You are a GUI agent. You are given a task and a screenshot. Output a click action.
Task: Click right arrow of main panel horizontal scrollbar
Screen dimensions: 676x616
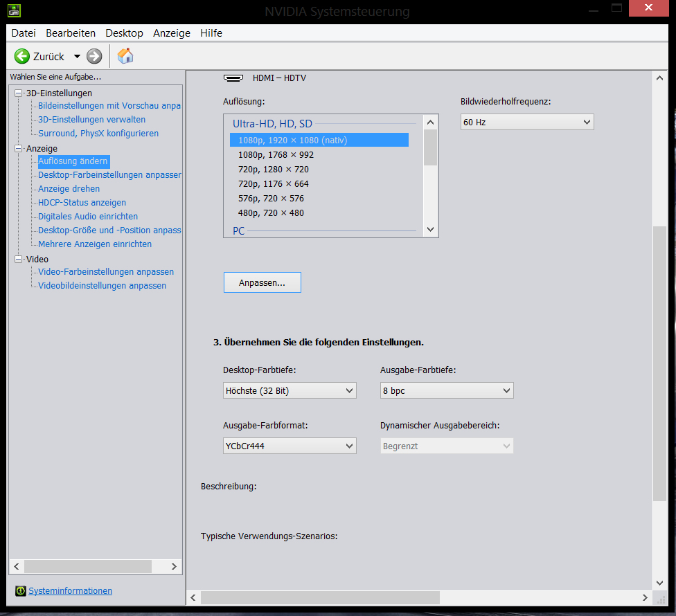[x=645, y=597]
